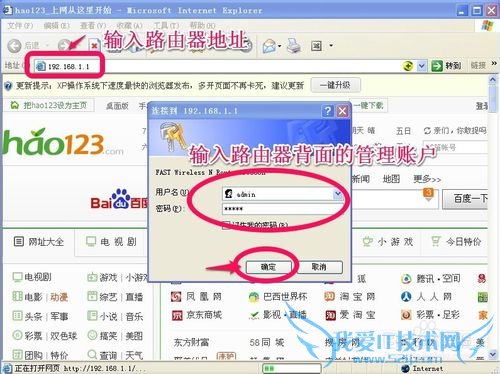Click the 爱淘宝 red icon

(330, 315)
